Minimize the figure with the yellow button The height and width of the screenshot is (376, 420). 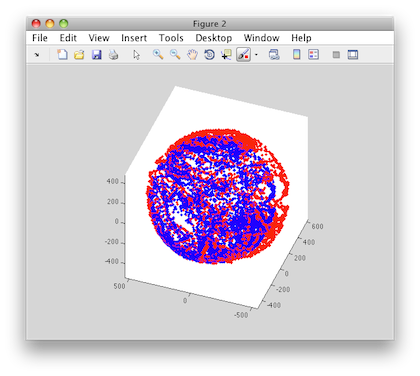pos(50,24)
